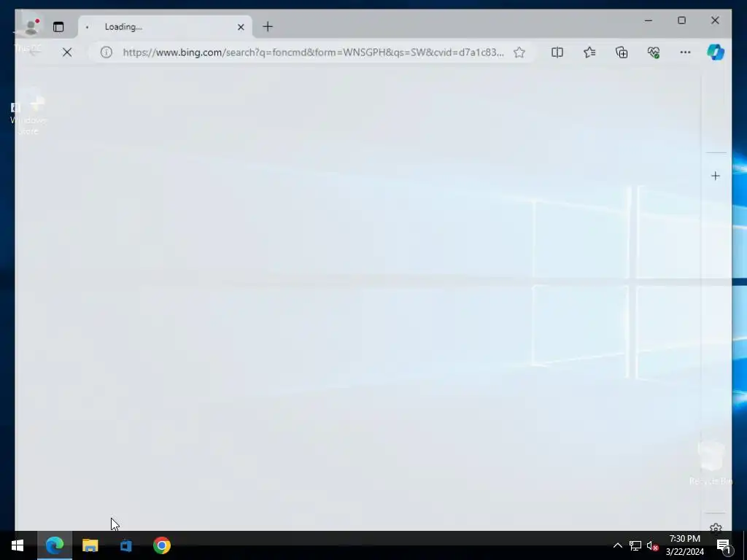Close the Edge window
The width and height of the screenshot is (747, 560).
coord(715,20)
